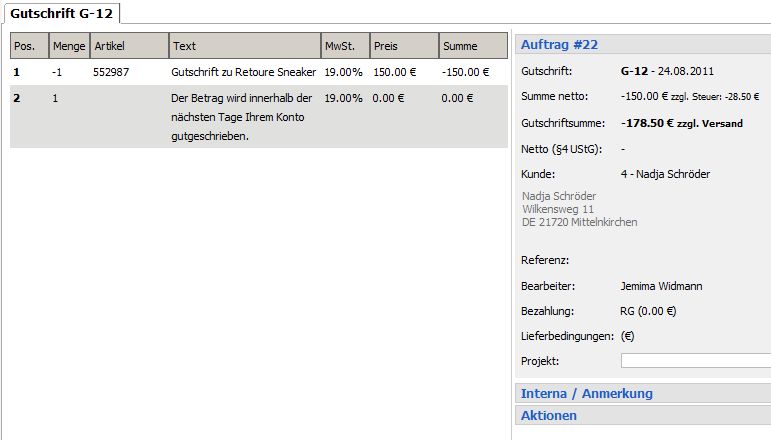This screenshot has width=771, height=440.
Task: Click the Bezahlung value RG (0.00 €)
Action: tap(648, 311)
